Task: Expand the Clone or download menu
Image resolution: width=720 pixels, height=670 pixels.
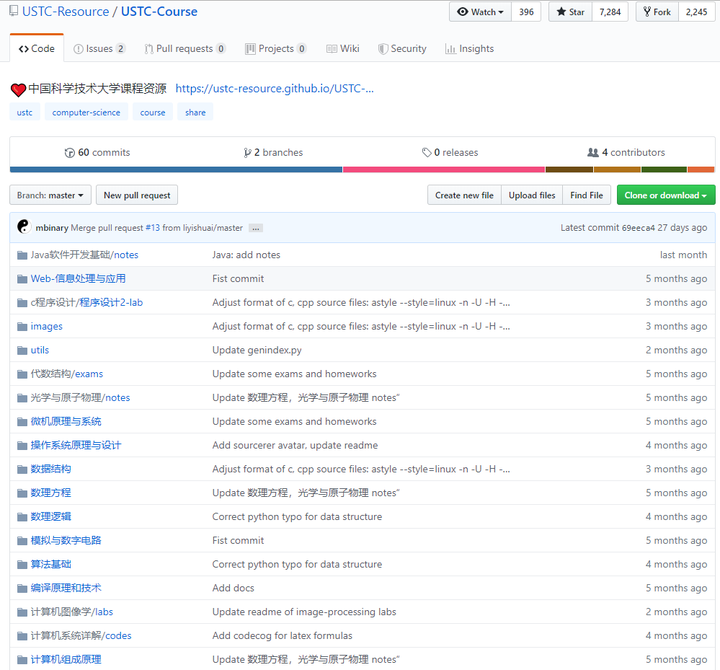Action: (x=666, y=195)
